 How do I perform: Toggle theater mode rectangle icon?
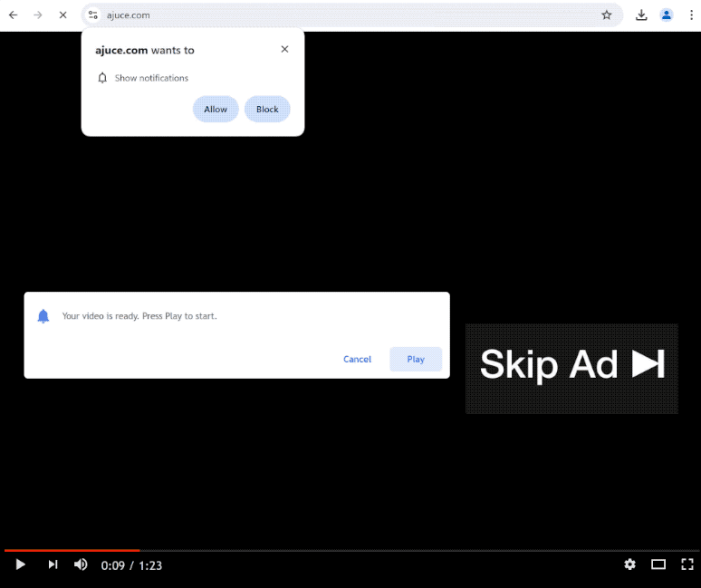click(658, 564)
